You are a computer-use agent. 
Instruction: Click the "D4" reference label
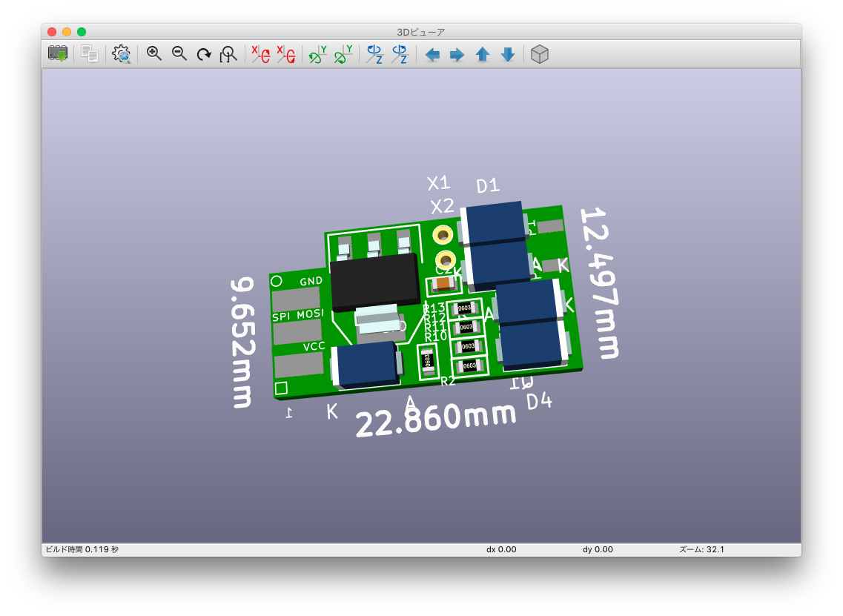[x=539, y=401]
